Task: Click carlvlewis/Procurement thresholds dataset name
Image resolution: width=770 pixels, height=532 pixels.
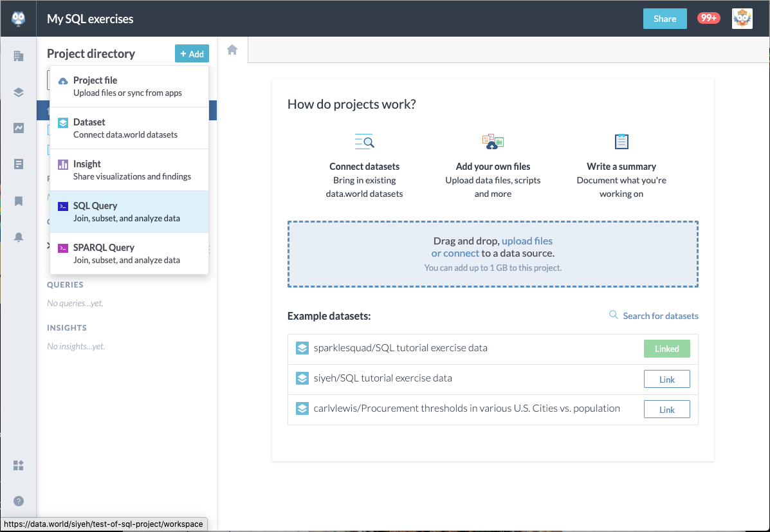Action: coord(467,408)
